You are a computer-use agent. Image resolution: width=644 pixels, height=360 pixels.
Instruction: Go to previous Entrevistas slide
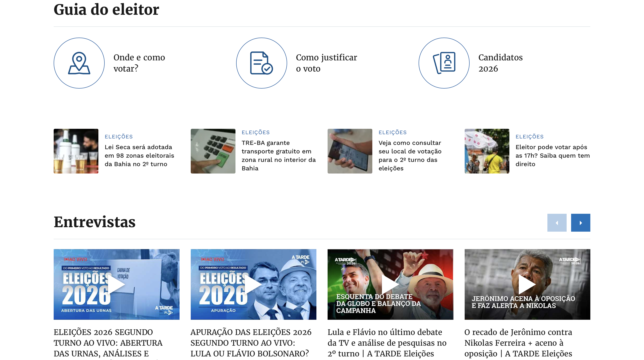pos(557,222)
